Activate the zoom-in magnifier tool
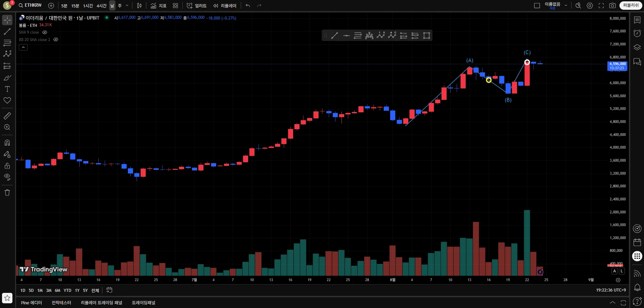The height and width of the screenshot is (308, 644). pos(7,127)
